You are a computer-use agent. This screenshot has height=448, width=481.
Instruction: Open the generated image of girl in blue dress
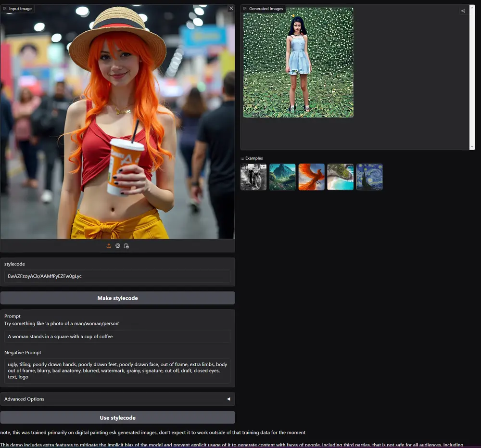coord(298,63)
